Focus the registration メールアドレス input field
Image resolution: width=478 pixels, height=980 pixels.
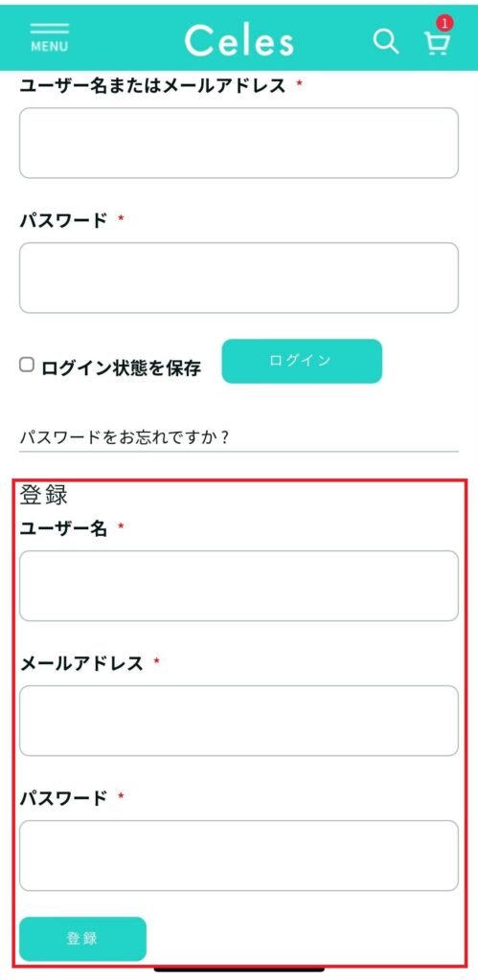(x=239, y=721)
